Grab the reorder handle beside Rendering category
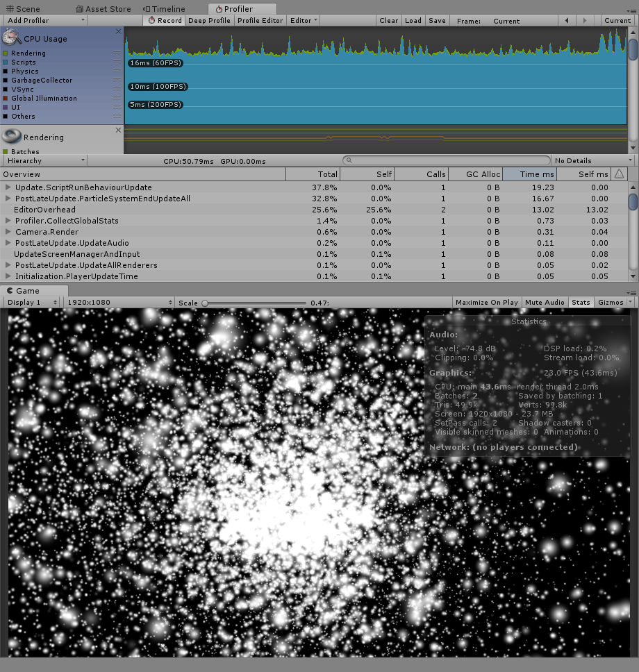The width and height of the screenshot is (639, 672). [x=117, y=52]
